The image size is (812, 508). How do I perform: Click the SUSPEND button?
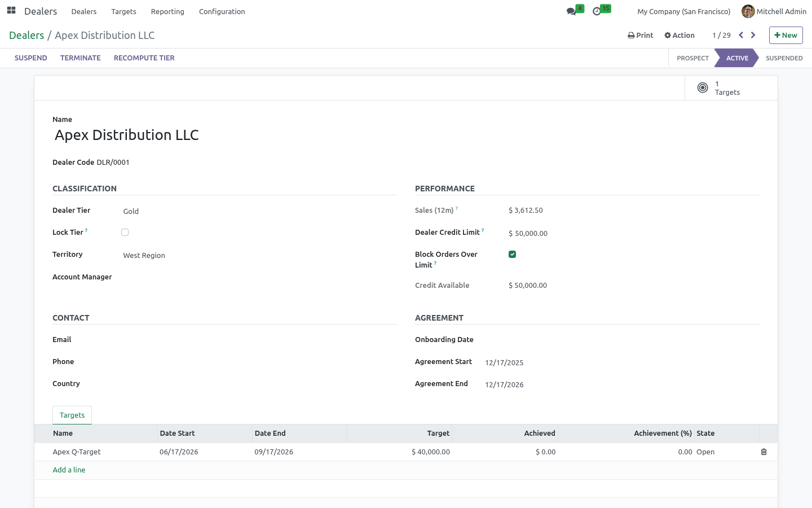tap(31, 58)
